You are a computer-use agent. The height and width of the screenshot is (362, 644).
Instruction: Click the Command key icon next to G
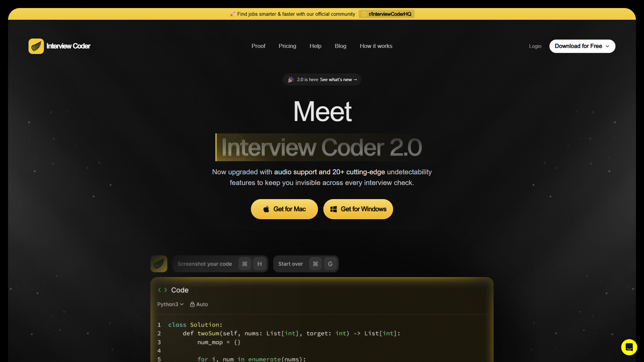pos(316,264)
